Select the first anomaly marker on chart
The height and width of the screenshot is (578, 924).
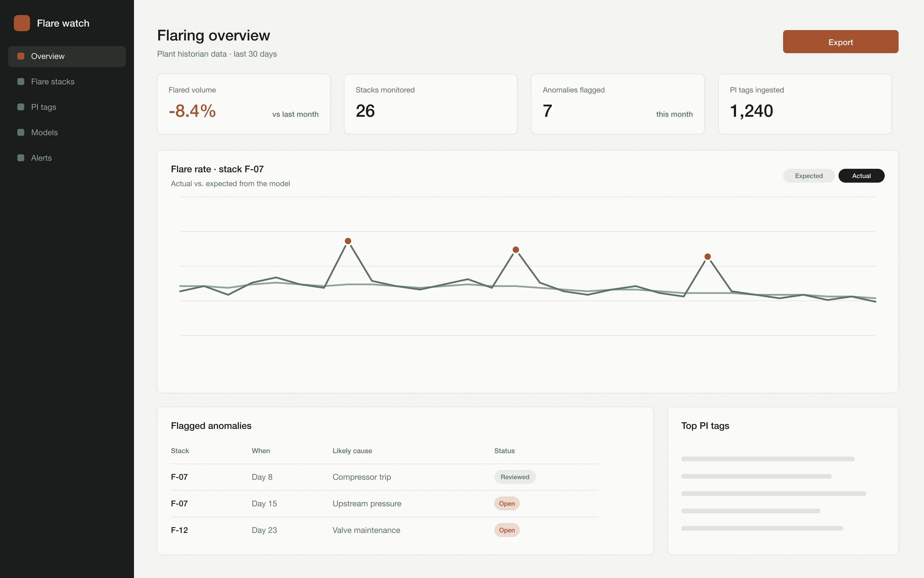(x=348, y=241)
